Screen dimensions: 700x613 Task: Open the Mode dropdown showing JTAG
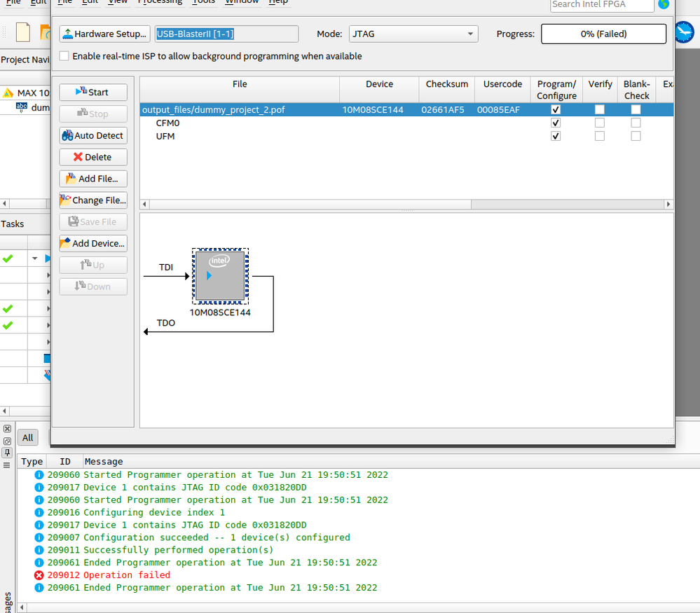click(413, 34)
